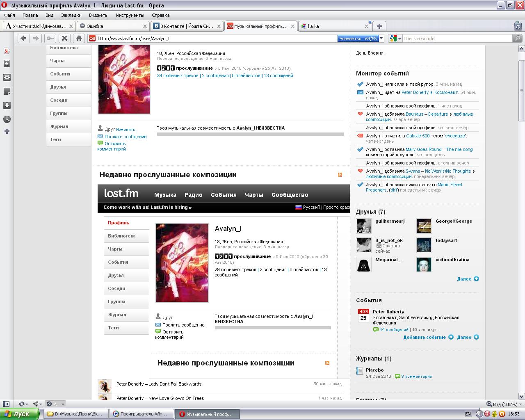This screenshot has width=525, height=420.
Task: Expand hidden system tray icons arrow
Action: (x=479, y=414)
